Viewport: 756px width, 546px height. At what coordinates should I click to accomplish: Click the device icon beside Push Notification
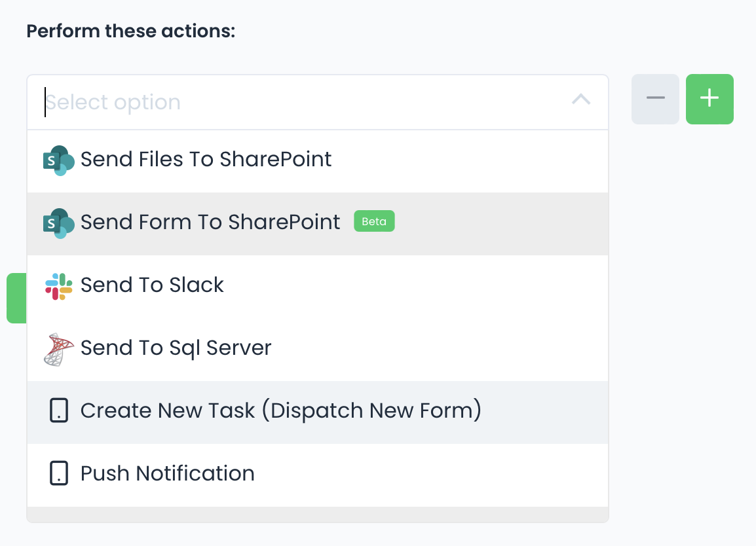[x=59, y=473]
